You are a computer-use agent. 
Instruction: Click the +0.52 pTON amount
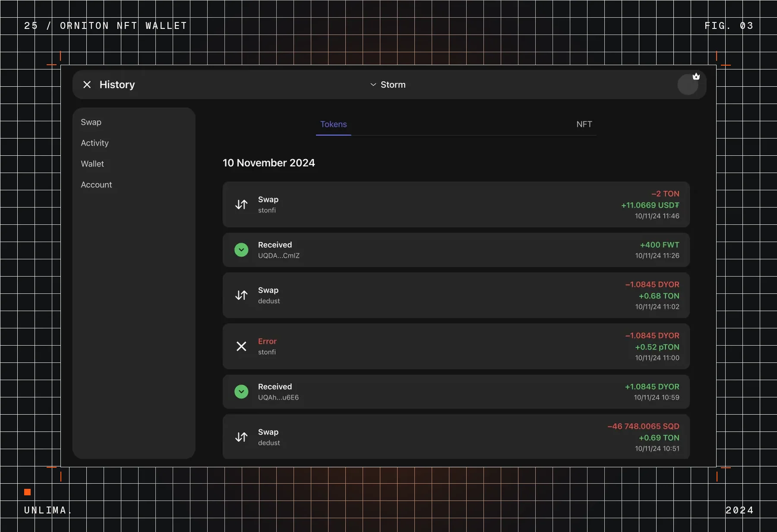coord(657,347)
